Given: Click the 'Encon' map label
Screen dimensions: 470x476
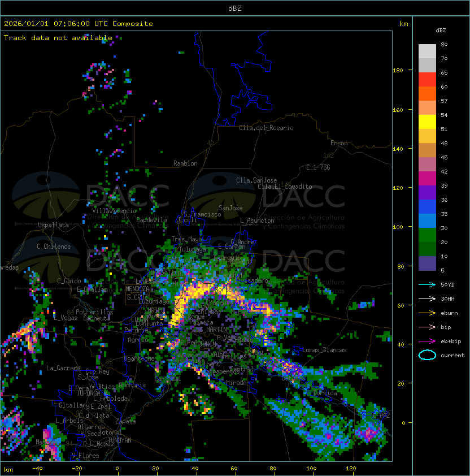Looking at the screenshot, I should [339, 143].
